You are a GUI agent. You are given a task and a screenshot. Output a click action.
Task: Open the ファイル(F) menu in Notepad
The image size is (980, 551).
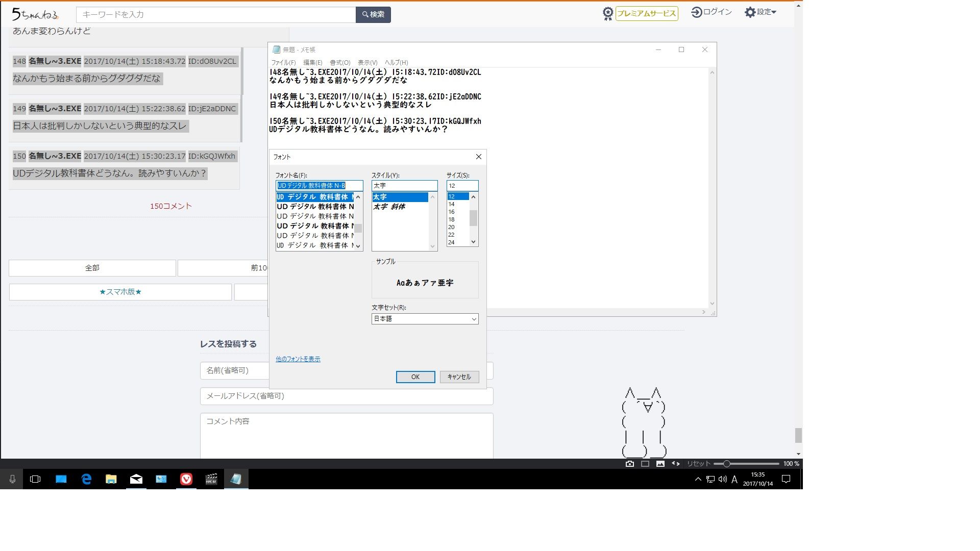283,62
